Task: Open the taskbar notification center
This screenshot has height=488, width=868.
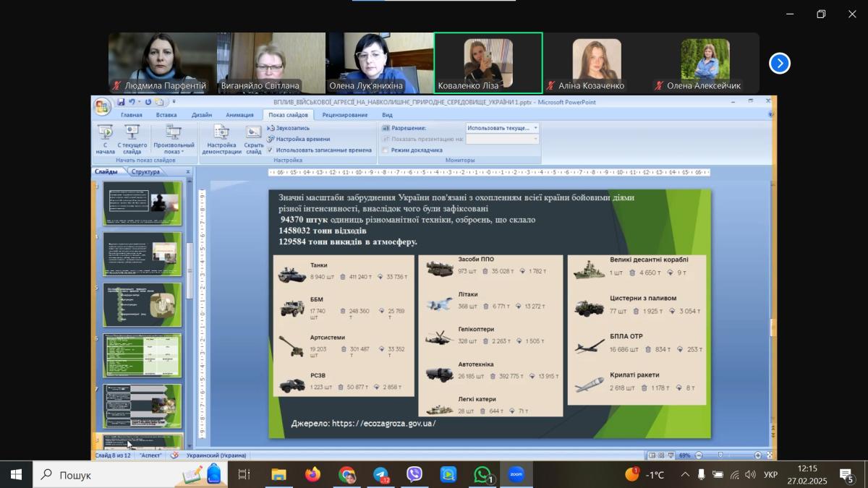Action: (x=847, y=475)
